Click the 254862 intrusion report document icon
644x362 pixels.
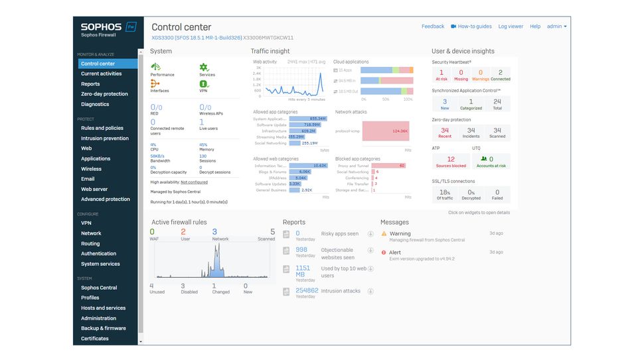(x=286, y=292)
